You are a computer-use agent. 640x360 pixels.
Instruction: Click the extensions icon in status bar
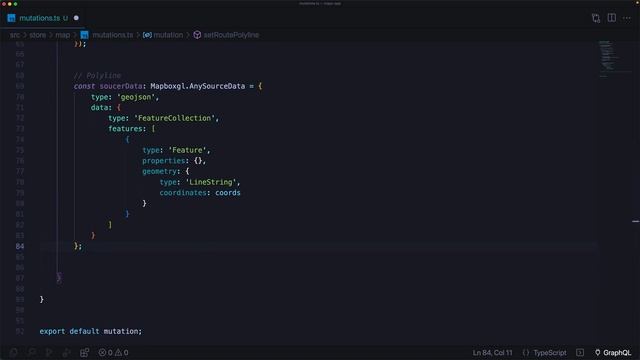[84, 353]
